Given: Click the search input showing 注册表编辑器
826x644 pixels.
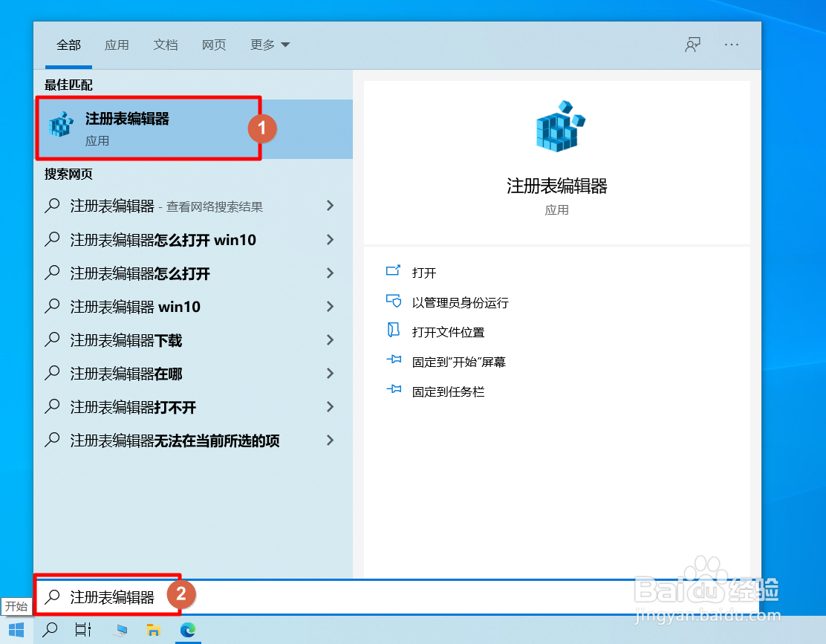Looking at the screenshot, I should 111,595.
